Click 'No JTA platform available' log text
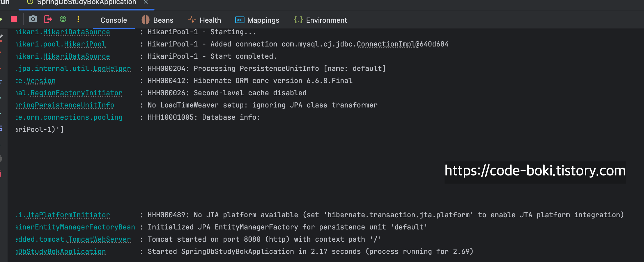The image size is (644, 262). pyautogui.click(x=246, y=215)
